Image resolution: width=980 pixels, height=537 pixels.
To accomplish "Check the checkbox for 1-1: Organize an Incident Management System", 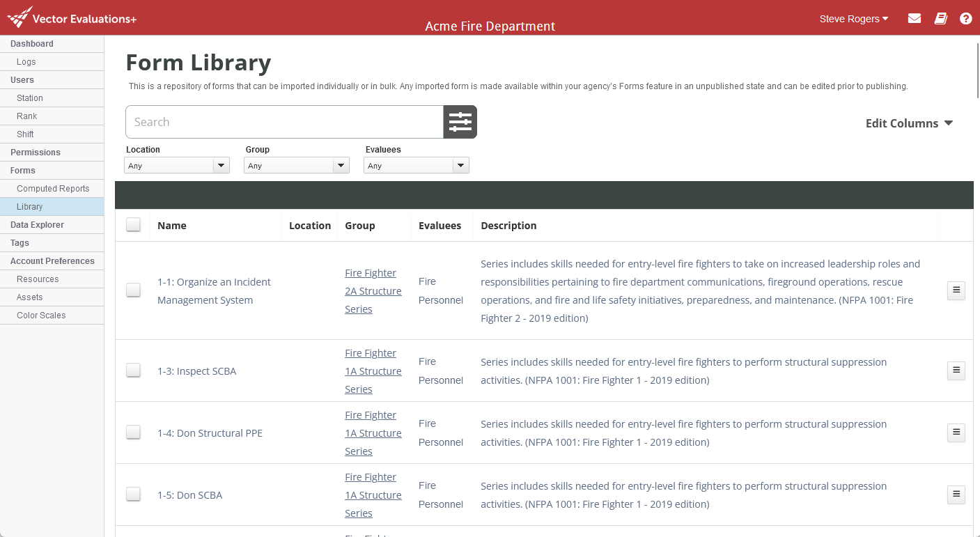I will [x=133, y=290].
